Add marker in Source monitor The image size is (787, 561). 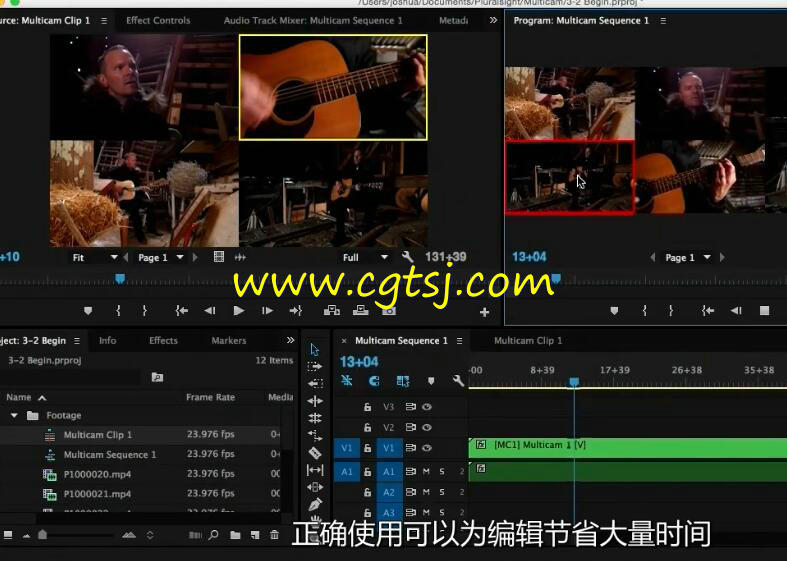click(x=88, y=311)
